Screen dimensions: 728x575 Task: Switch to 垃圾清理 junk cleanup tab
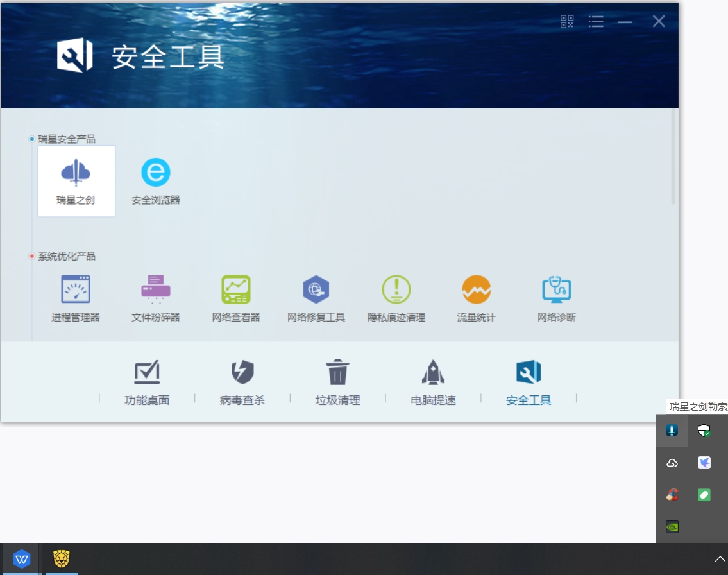click(337, 382)
